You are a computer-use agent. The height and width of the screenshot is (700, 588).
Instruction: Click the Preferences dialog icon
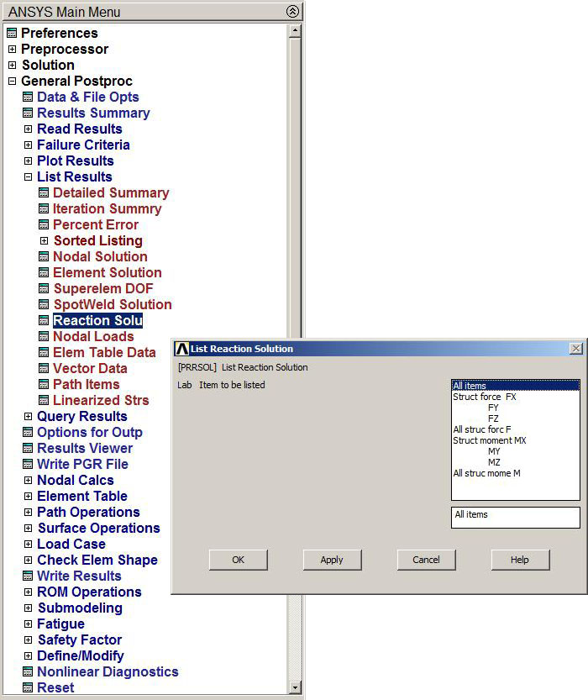12,34
